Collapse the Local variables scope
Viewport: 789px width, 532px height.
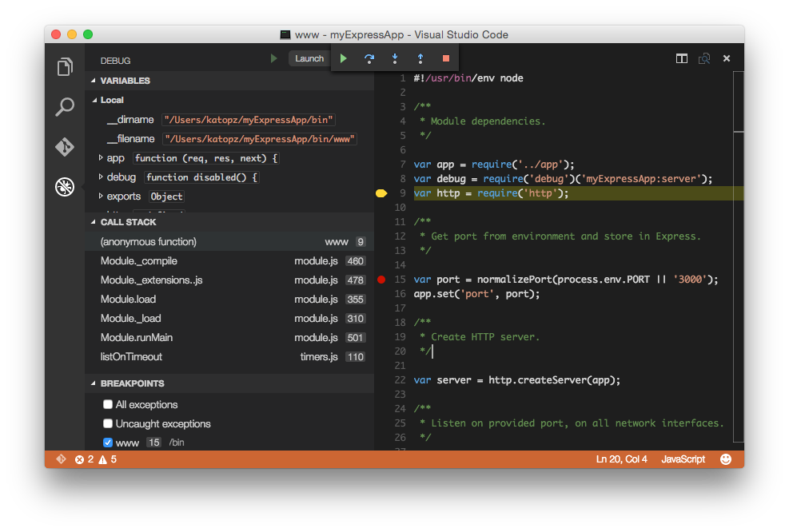(94, 100)
